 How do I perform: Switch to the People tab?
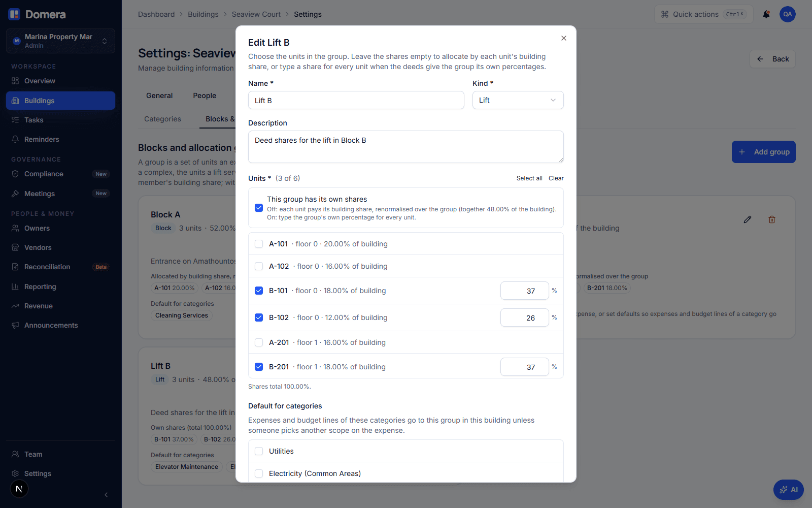click(x=205, y=96)
